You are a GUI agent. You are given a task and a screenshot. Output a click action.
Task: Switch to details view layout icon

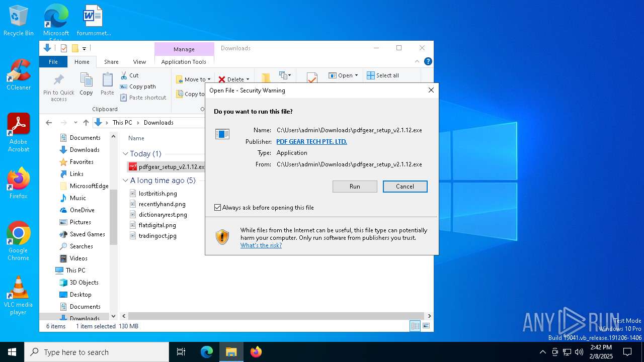415,326
